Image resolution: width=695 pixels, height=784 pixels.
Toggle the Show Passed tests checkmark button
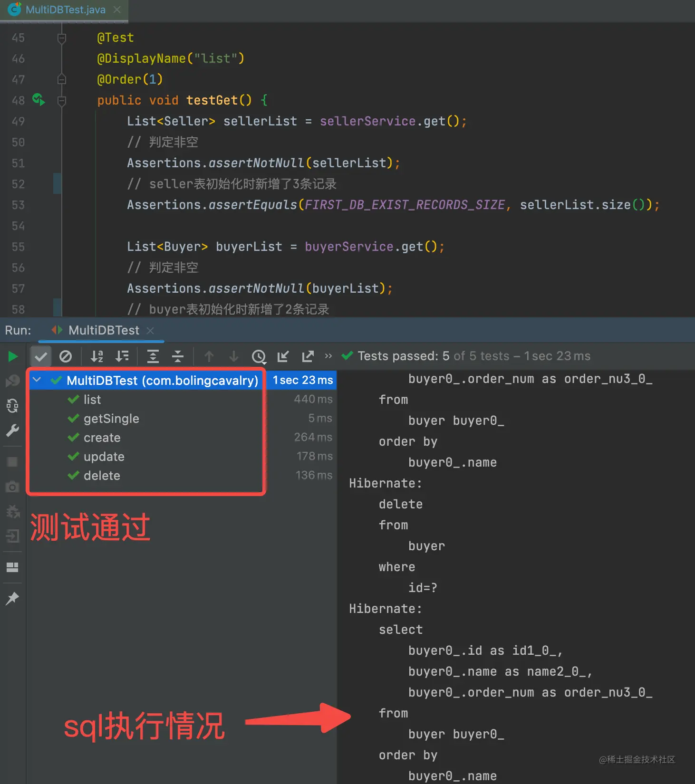[41, 356]
